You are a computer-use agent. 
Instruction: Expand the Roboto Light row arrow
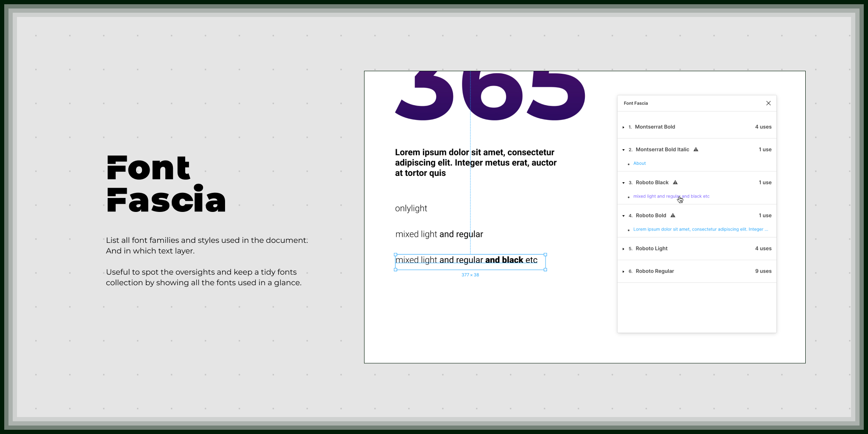click(x=623, y=249)
